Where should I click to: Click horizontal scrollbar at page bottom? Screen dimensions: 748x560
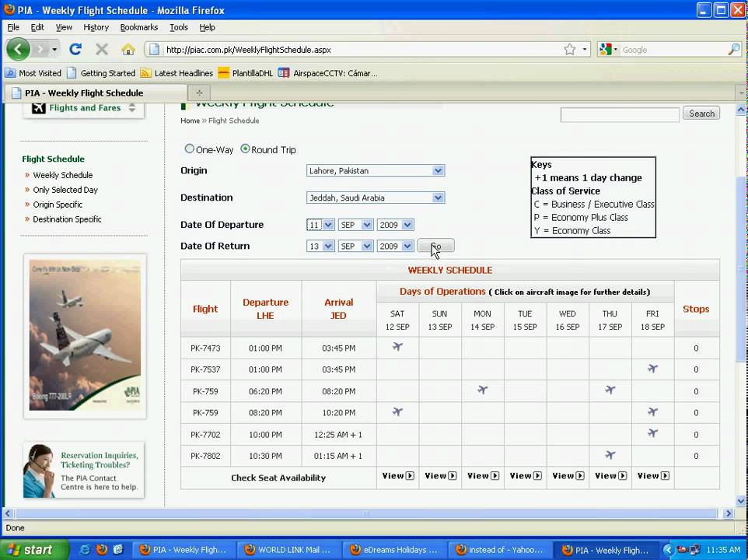click(x=366, y=513)
